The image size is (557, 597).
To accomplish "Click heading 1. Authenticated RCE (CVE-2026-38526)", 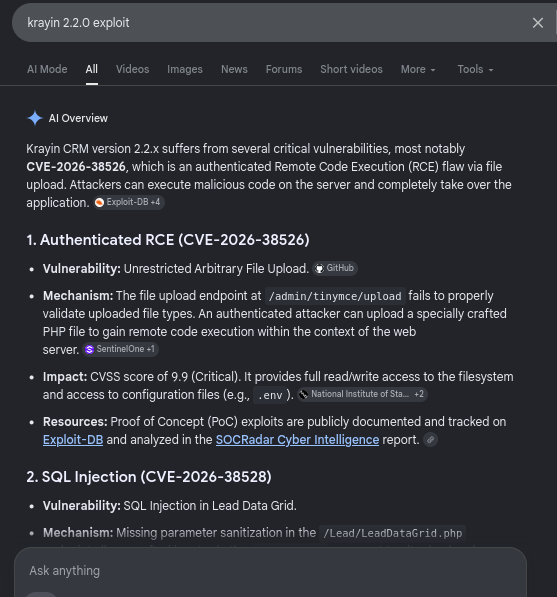I will [168, 240].
